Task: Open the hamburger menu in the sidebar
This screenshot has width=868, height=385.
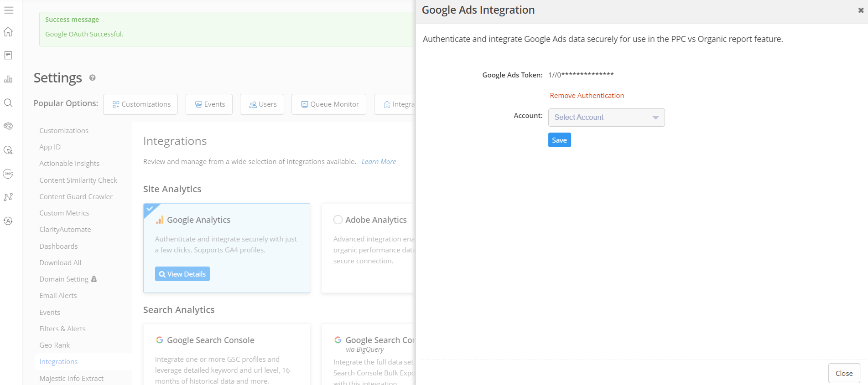Action: click(9, 10)
